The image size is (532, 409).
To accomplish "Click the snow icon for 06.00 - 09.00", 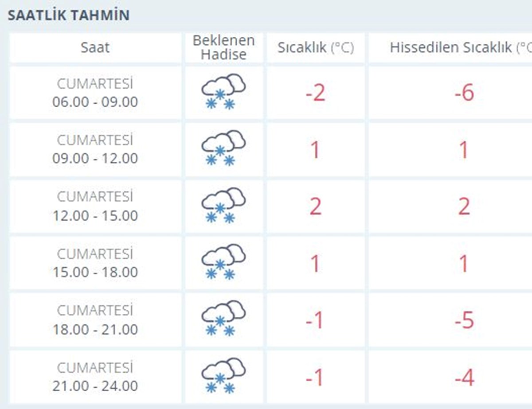I will 223,92.
